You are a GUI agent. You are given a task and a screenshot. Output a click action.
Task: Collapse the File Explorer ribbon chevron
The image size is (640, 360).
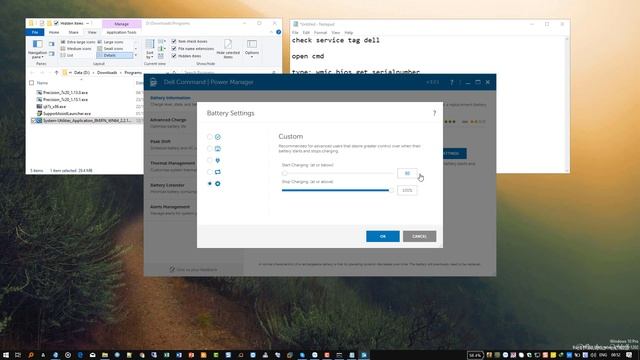point(271,32)
